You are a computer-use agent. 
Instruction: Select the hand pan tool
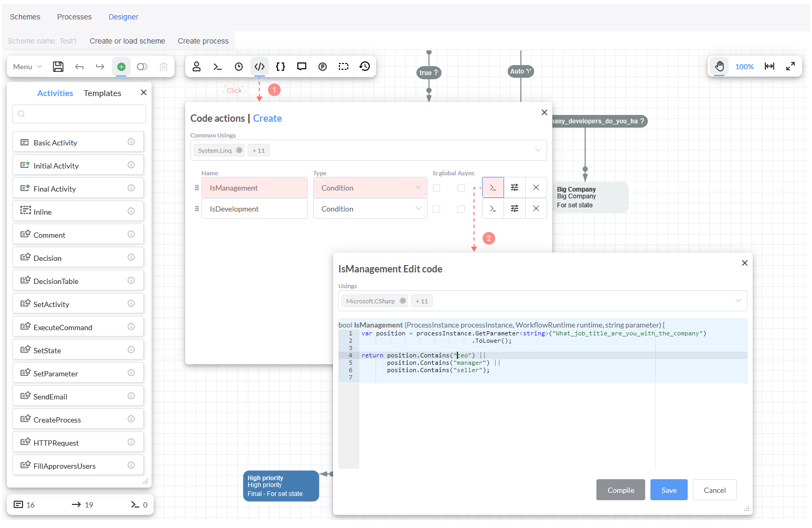[719, 67]
